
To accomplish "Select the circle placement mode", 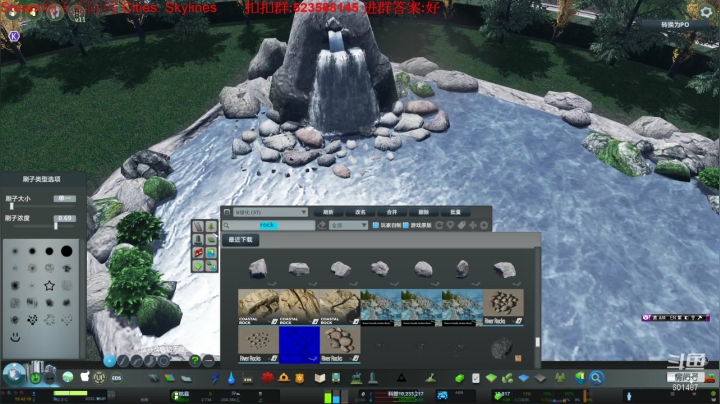I will point(164,361).
